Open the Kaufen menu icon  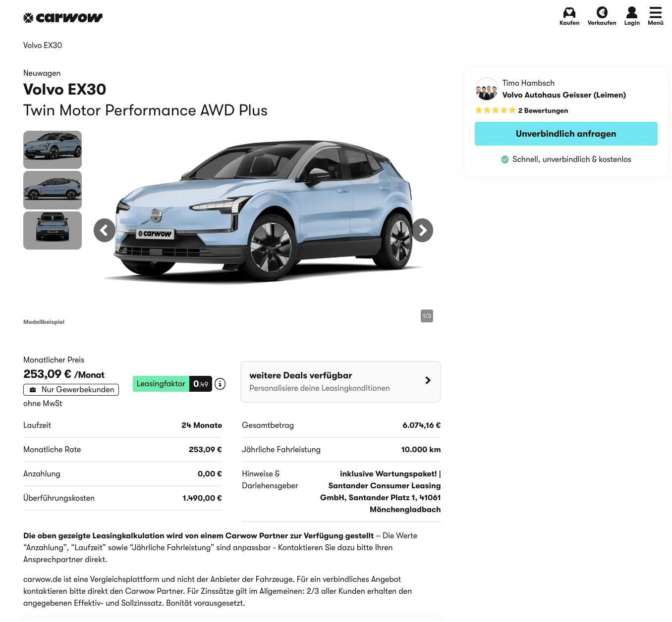tap(569, 16)
